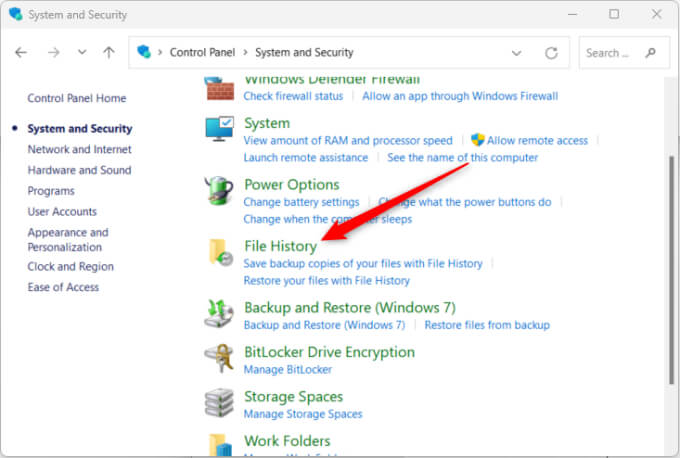
Task: Click Save backup copies of your files link
Action: pyautogui.click(x=363, y=264)
